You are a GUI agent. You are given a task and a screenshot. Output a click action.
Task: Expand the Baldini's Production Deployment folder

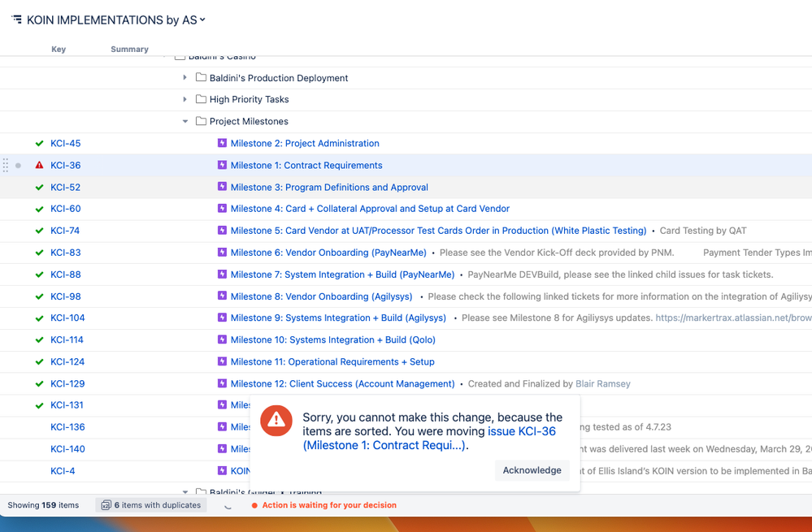185,78
